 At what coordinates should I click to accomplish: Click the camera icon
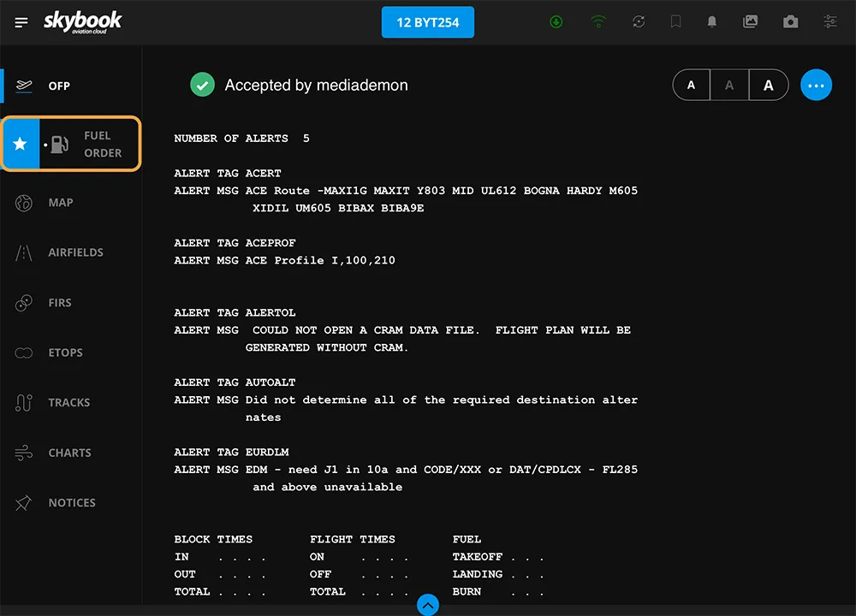pyautogui.click(x=790, y=22)
